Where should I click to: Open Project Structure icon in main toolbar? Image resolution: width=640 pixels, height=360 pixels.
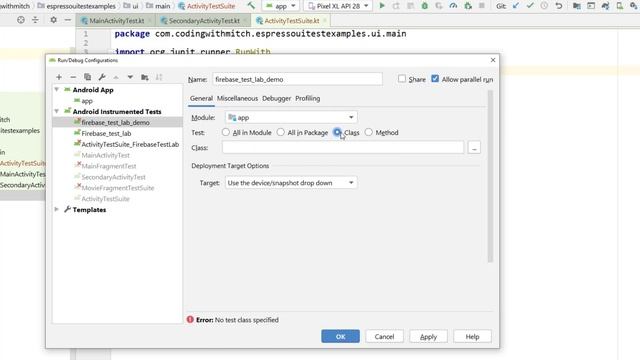click(x=577, y=6)
